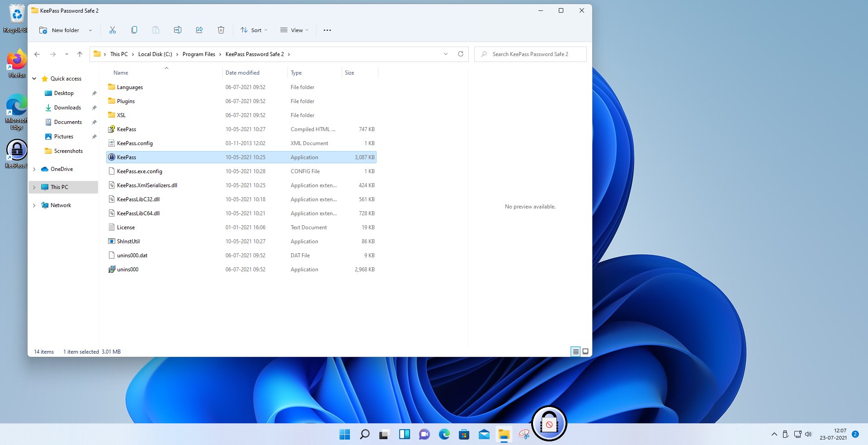Image resolution: width=868 pixels, height=445 pixels.
Task: Click the Cut scissors icon in toolbar
Action: point(113,30)
